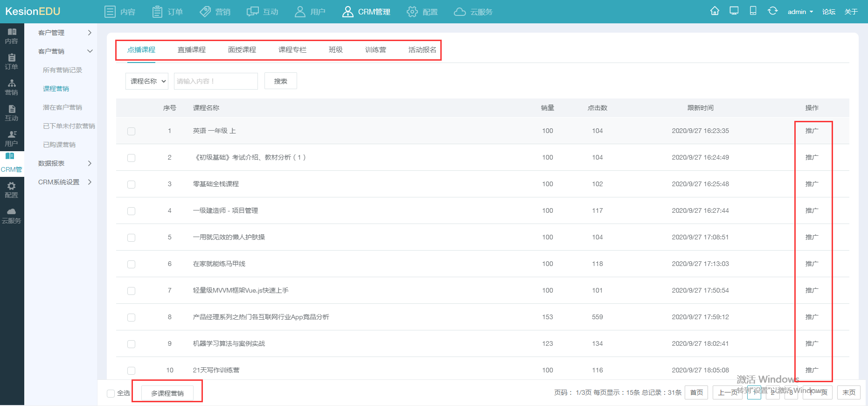The height and width of the screenshot is (406, 868).
Task: Open the 配置 top navigation item
Action: pyautogui.click(x=422, y=12)
